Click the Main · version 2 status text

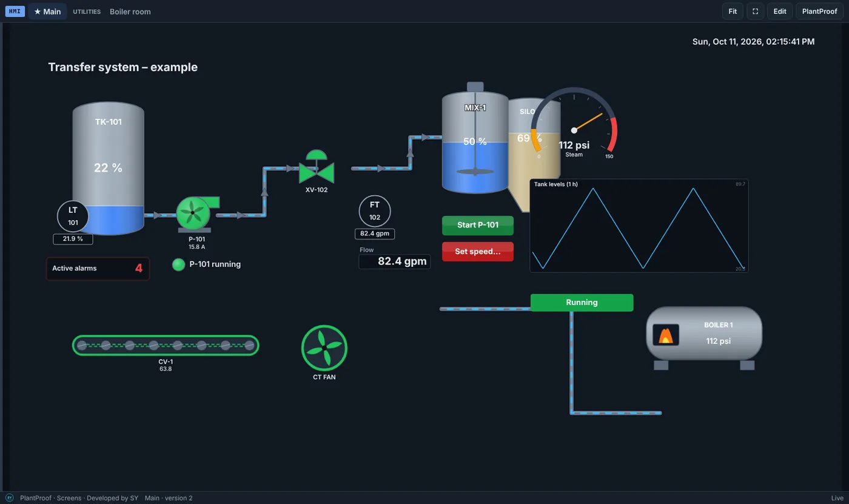(x=169, y=498)
